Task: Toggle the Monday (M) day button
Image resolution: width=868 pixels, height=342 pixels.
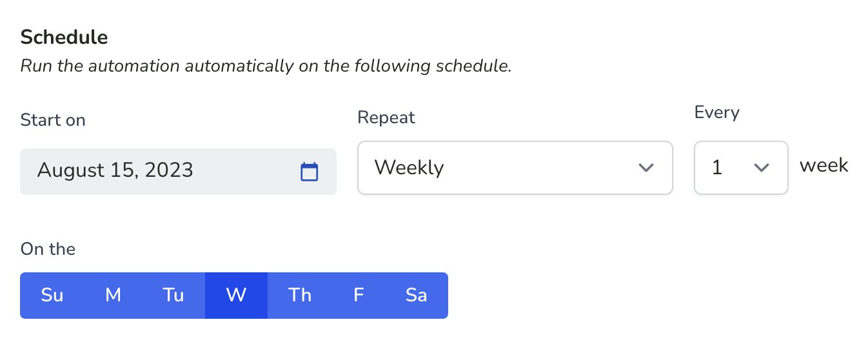Action: coord(113,296)
